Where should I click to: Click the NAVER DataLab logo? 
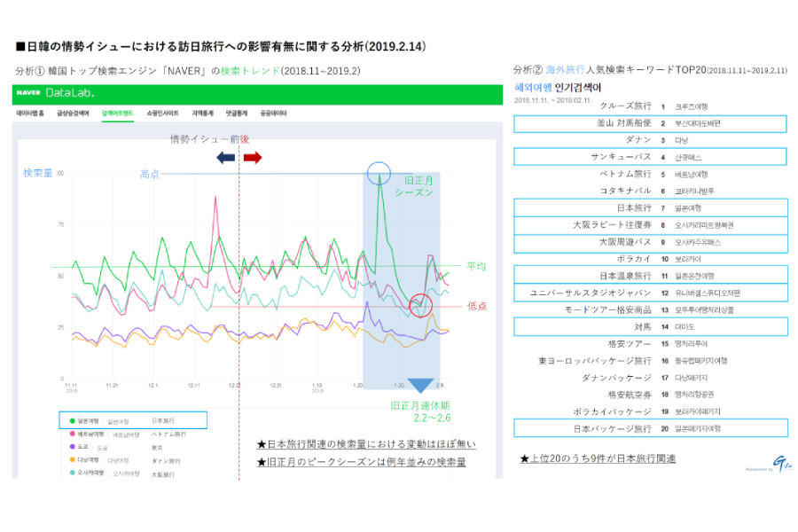coord(55,92)
